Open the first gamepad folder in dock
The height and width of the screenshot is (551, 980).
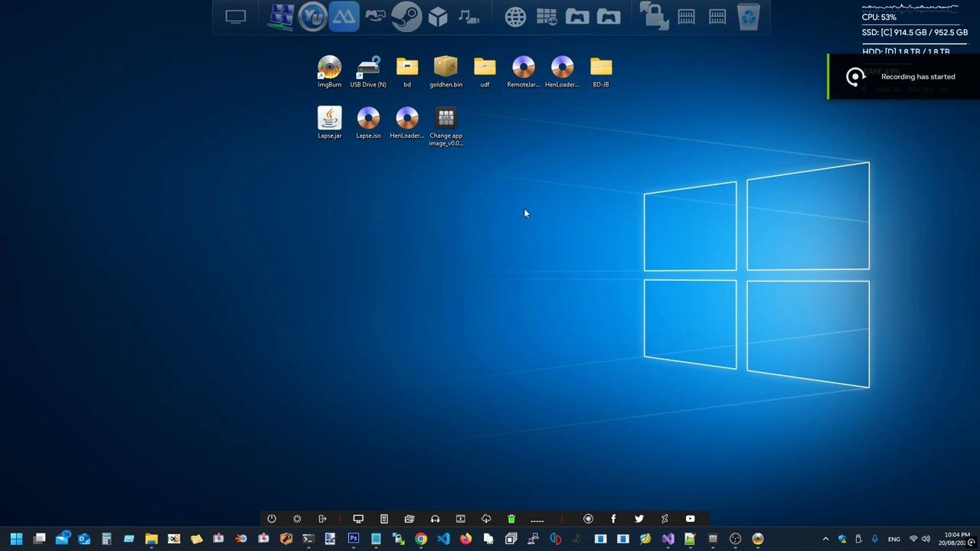pyautogui.click(x=577, y=16)
